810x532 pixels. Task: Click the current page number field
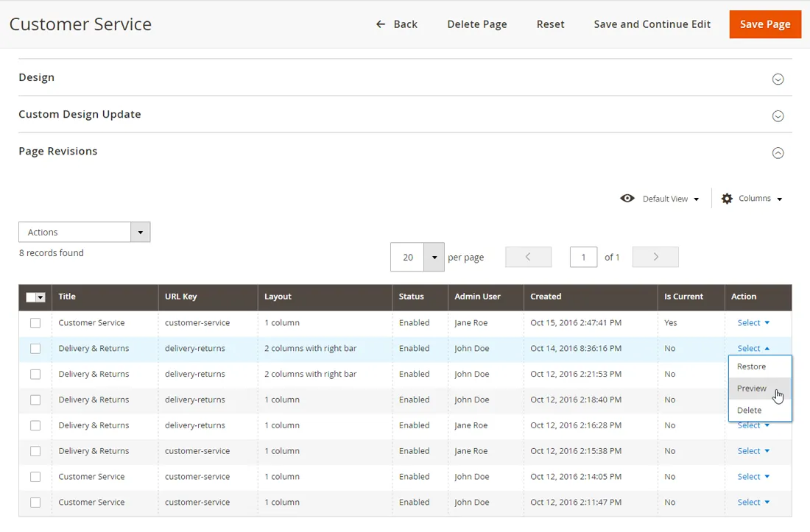click(583, 257)
